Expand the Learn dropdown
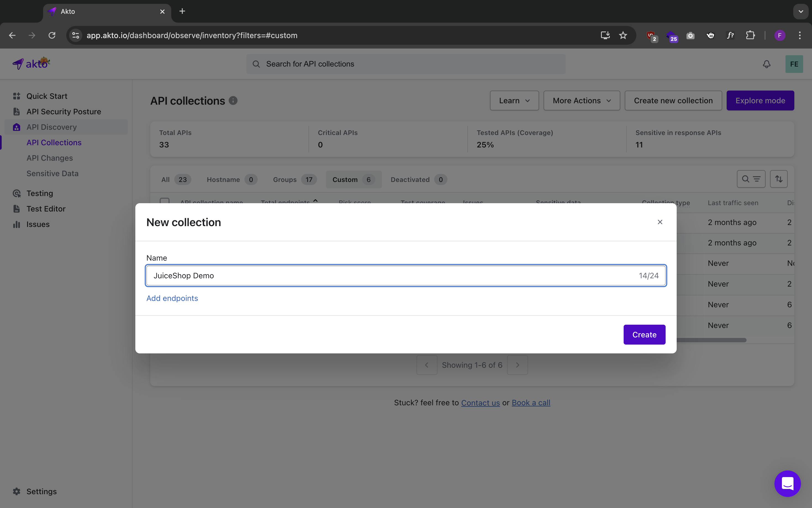The height and width of the screenshot is (508, 812). coord(514,100)
